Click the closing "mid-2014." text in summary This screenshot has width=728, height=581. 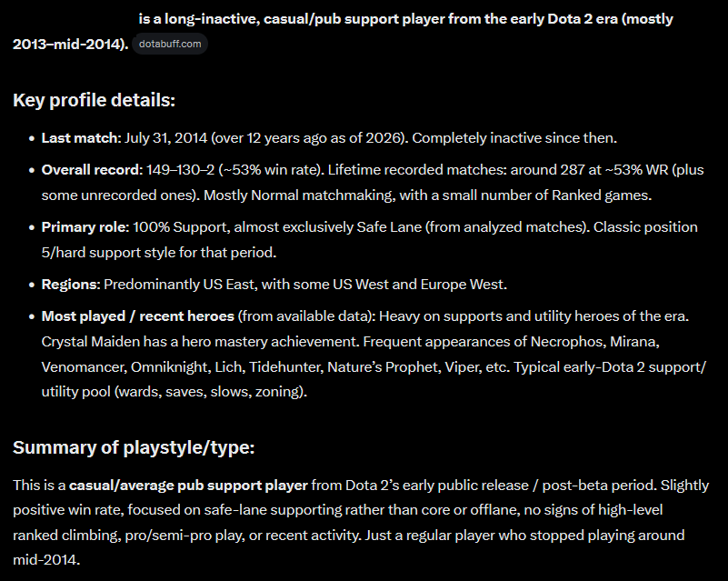(46, 560)
